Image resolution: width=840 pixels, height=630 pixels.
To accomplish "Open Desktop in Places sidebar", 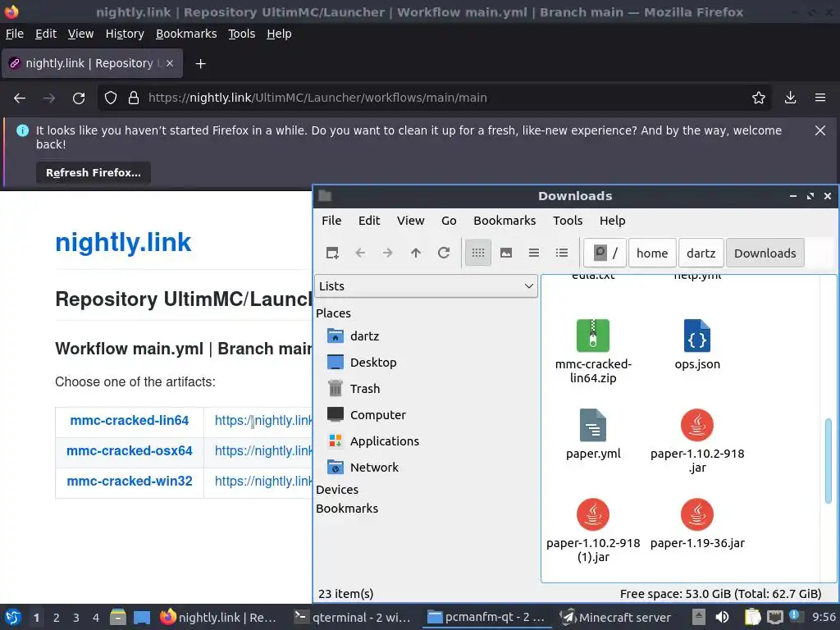I will (x=362, y=363).
